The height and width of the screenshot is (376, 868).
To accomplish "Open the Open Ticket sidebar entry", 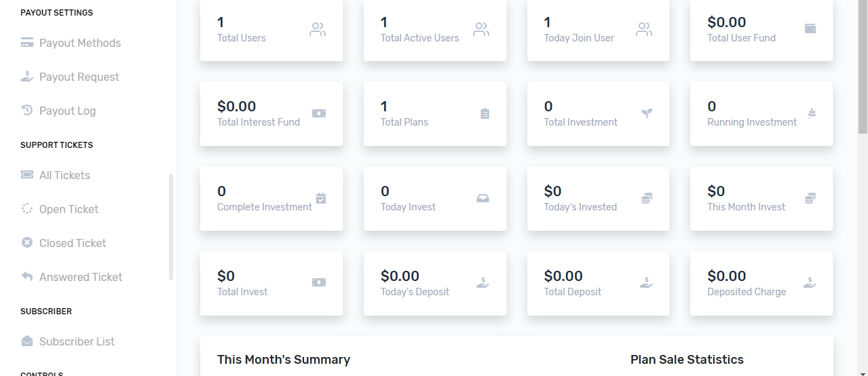I will [x=60, y=209].
